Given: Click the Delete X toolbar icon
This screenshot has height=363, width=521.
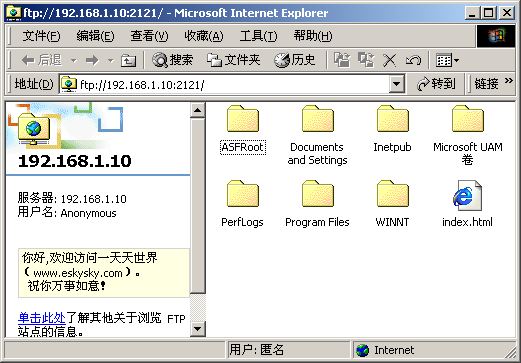Looking at the screenshot, I should 389,60.
